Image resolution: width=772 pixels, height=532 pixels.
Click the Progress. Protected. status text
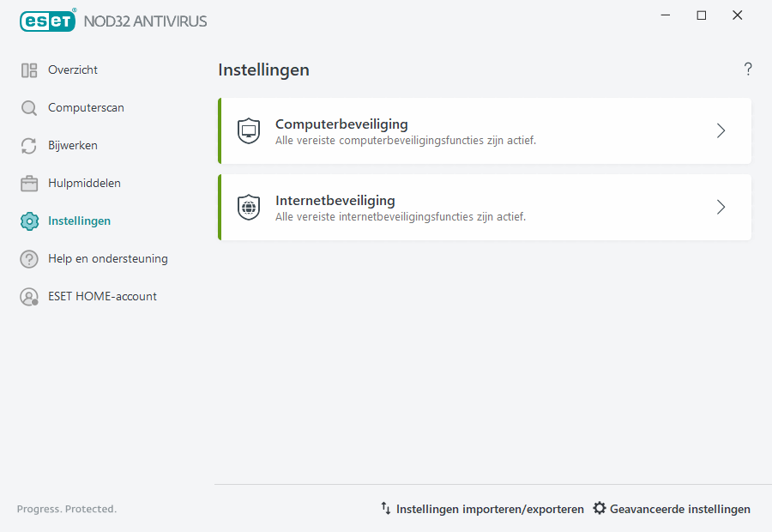66,509
